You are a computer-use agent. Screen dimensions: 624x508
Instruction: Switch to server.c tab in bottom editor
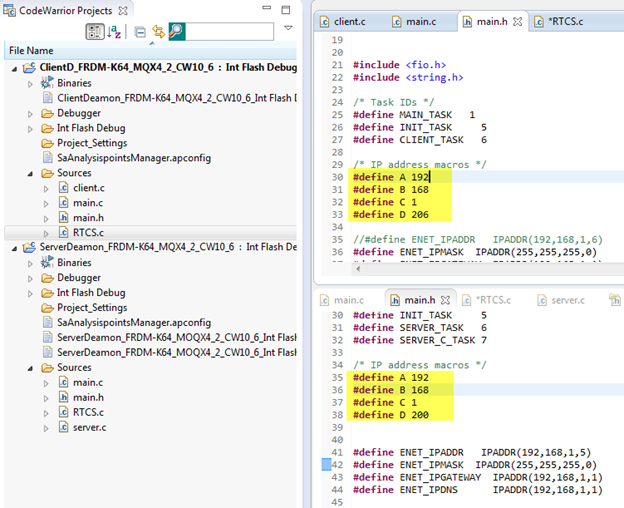(568, 300)
